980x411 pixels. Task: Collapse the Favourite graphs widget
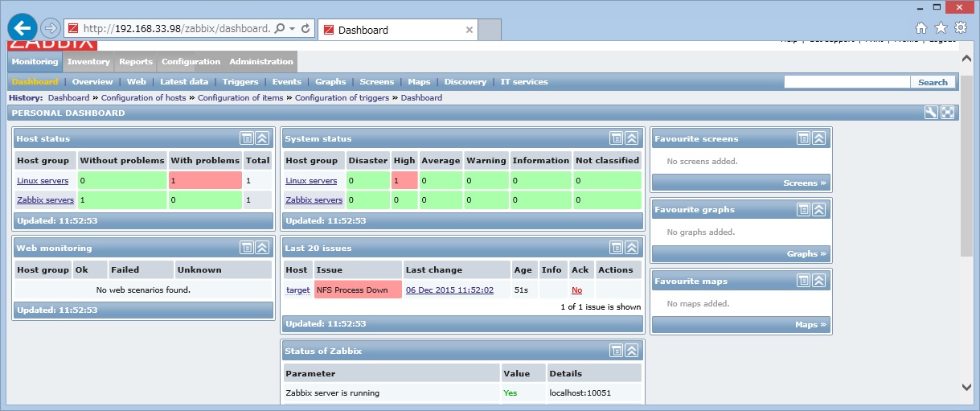coord(819,209)
